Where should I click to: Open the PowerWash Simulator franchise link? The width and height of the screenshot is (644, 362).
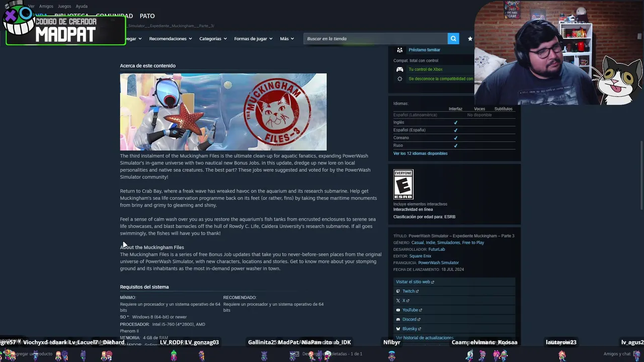pos(438,263)
